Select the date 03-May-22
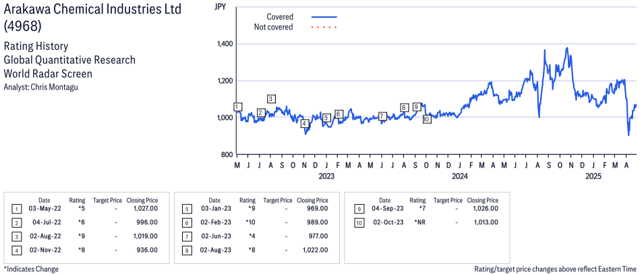Viewport: 644px width, 274px height. tap(44, 209)
